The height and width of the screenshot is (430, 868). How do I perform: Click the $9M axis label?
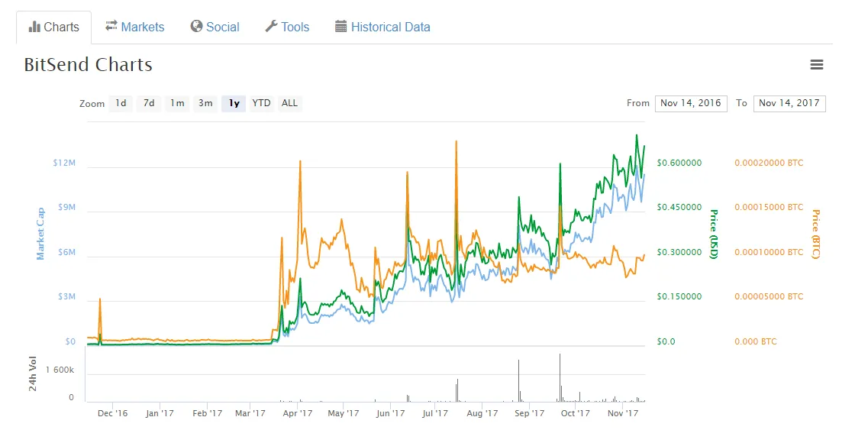click(66, 207)
